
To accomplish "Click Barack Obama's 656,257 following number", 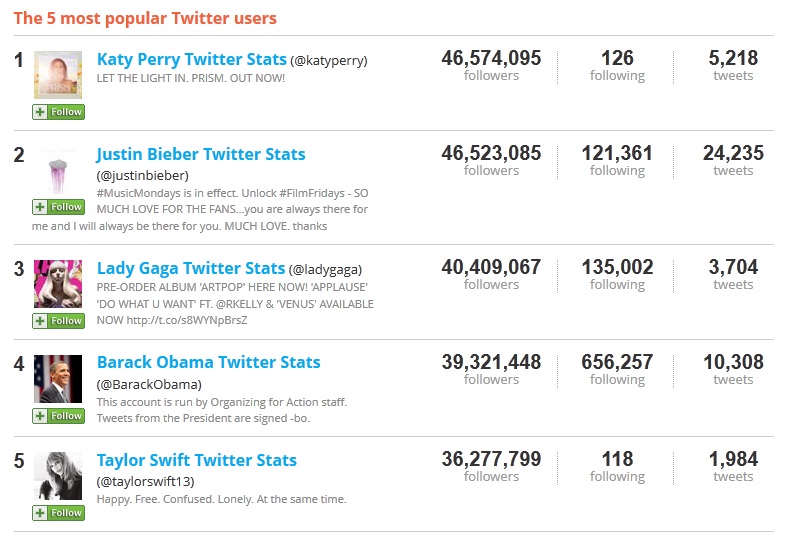I will 617,362.
